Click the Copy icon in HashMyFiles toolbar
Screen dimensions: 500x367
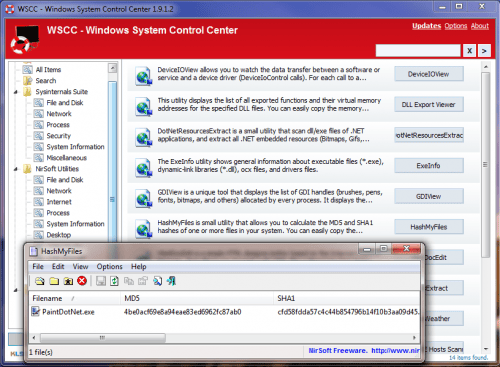coord(129,281)
